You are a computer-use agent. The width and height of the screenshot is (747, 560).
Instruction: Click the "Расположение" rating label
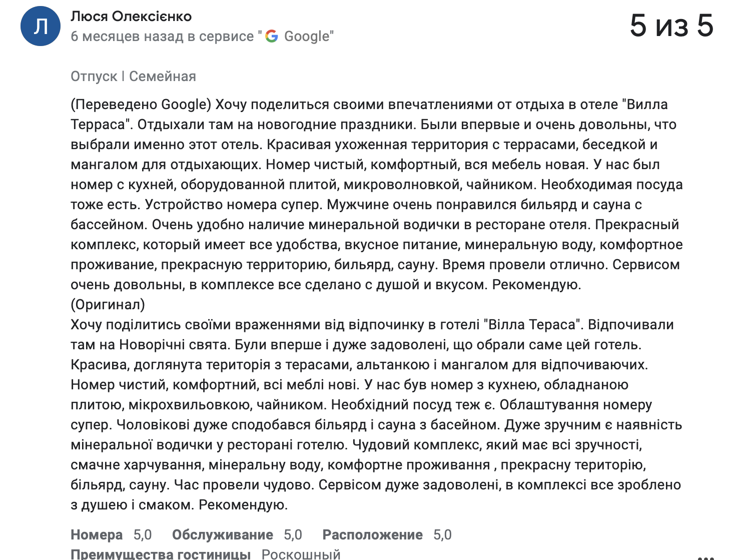373,535
